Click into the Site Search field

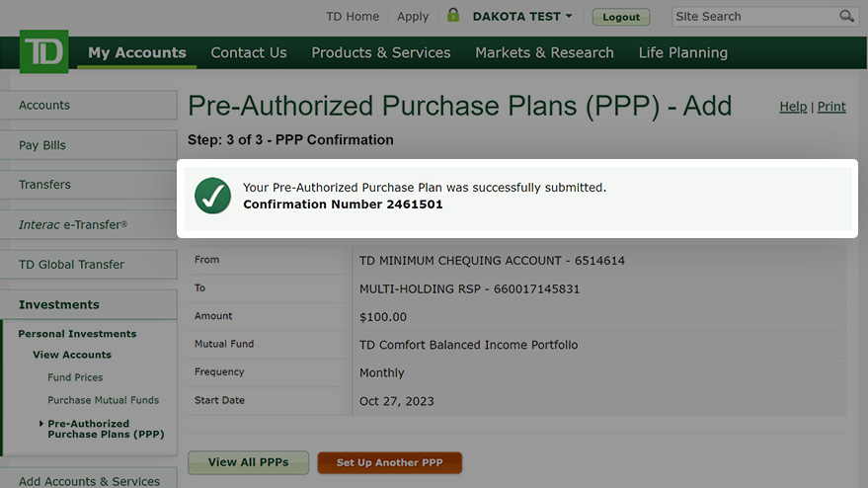coord(755,17)
